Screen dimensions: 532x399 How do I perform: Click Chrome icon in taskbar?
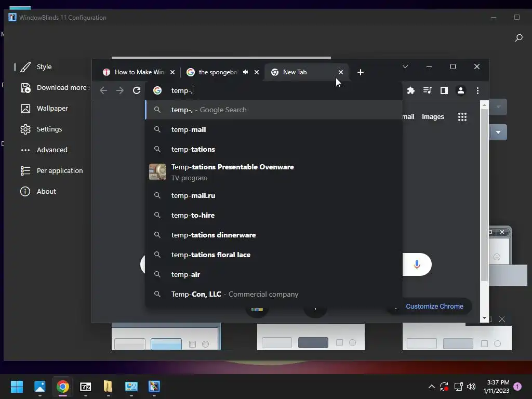coord(63,387)
